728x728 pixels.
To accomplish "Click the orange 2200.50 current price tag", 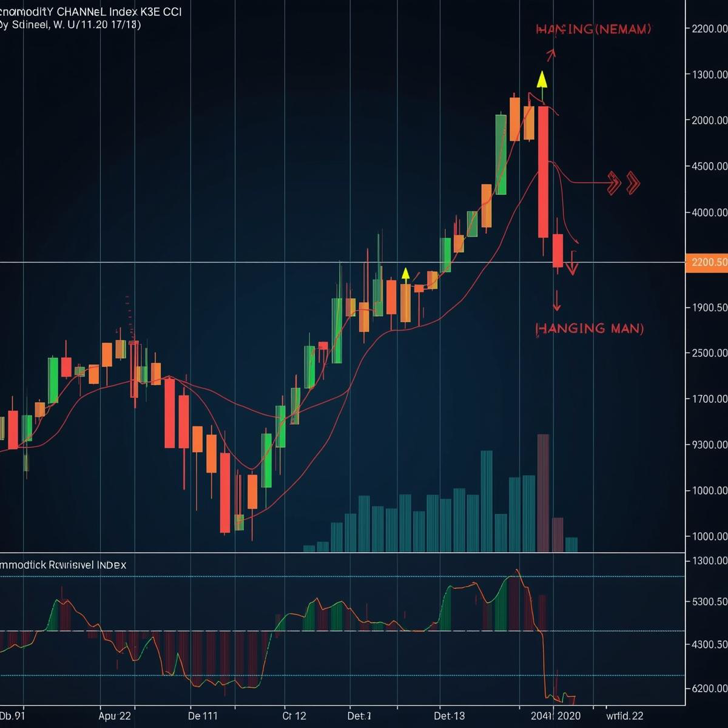I will point(706,262).
